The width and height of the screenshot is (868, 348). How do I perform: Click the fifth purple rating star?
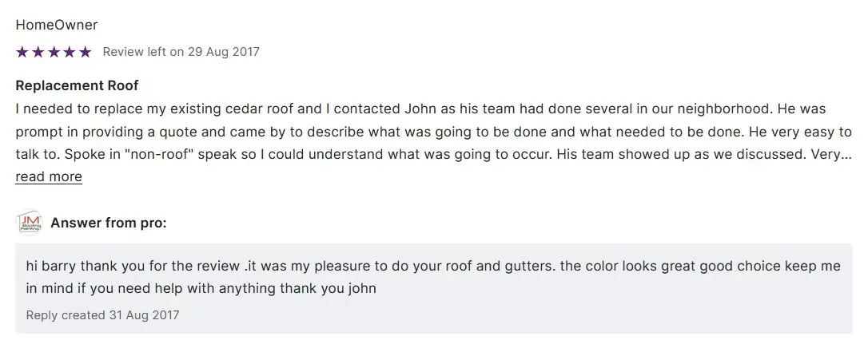(x=86, y=52)
